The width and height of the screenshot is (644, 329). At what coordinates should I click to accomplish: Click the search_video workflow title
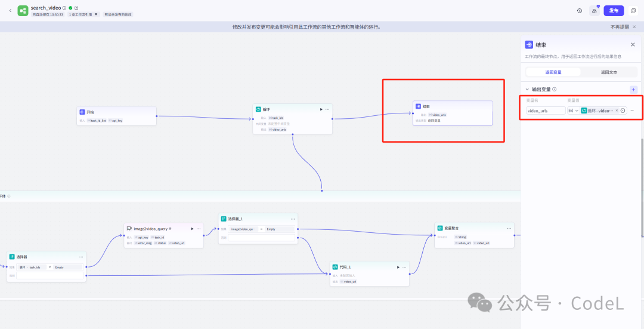[45, 7]
